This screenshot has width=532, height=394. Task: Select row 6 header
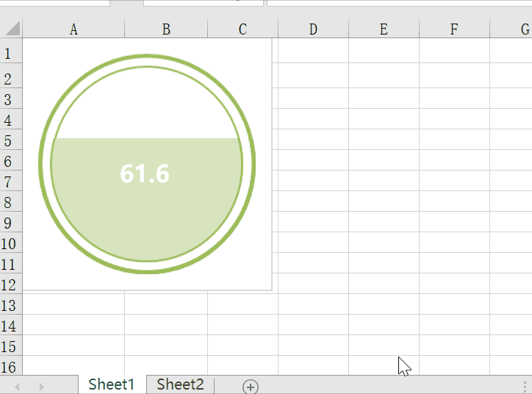(11, 160)
